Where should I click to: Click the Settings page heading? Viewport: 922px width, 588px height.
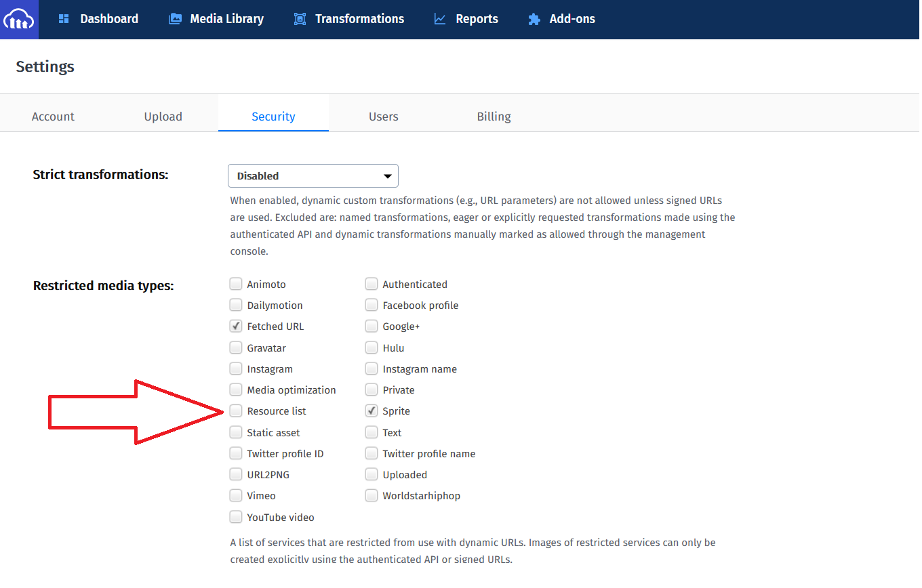[45, 66]
